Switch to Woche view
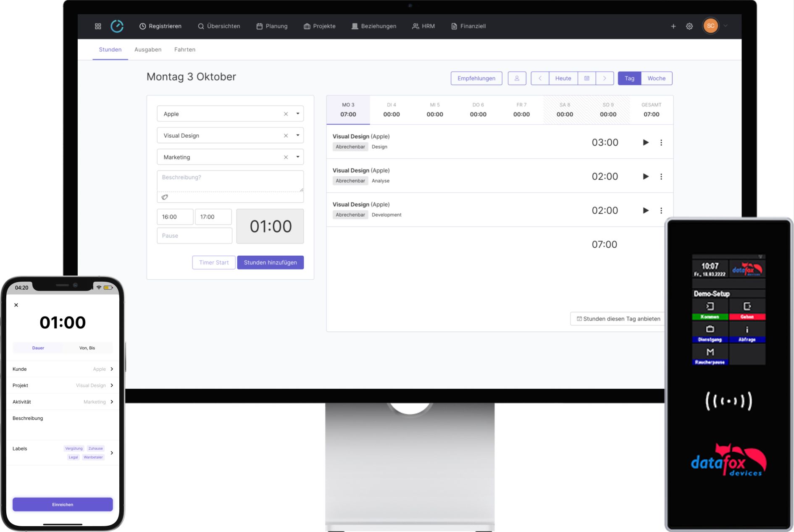The height and width of the screenshot is (532, 794). 656,78
